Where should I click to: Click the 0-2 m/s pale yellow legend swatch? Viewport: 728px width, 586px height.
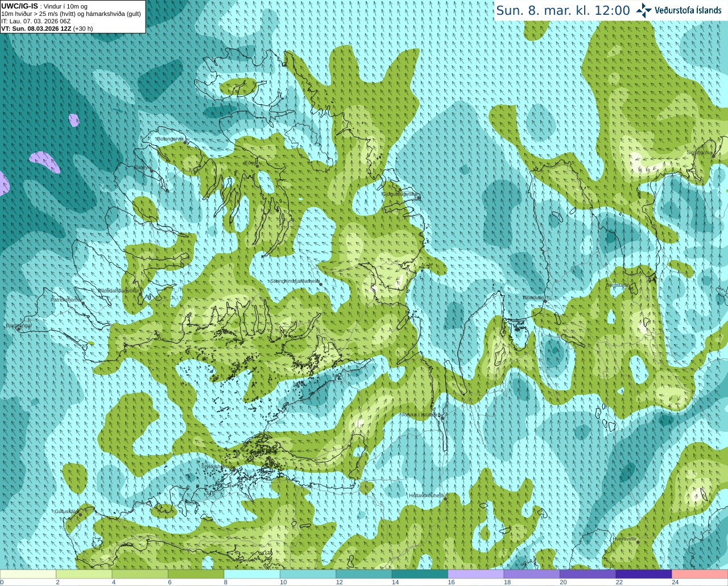tap(28, 574)
